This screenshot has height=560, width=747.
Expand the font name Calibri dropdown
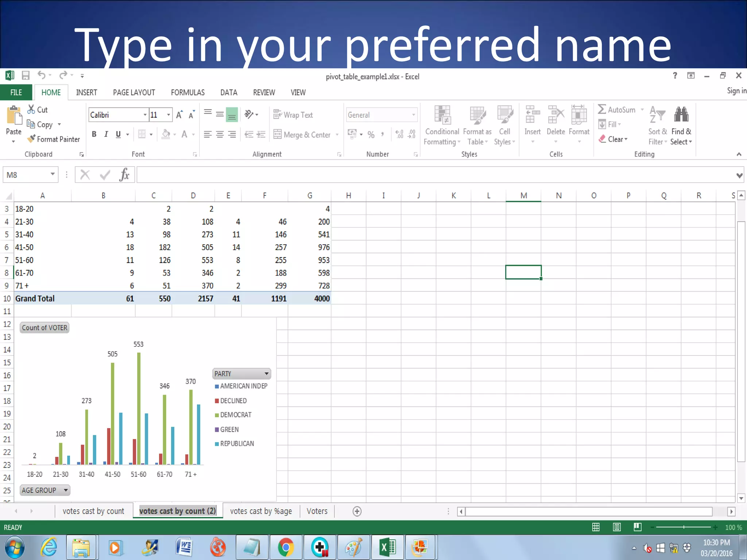click(x=145, y=115)
